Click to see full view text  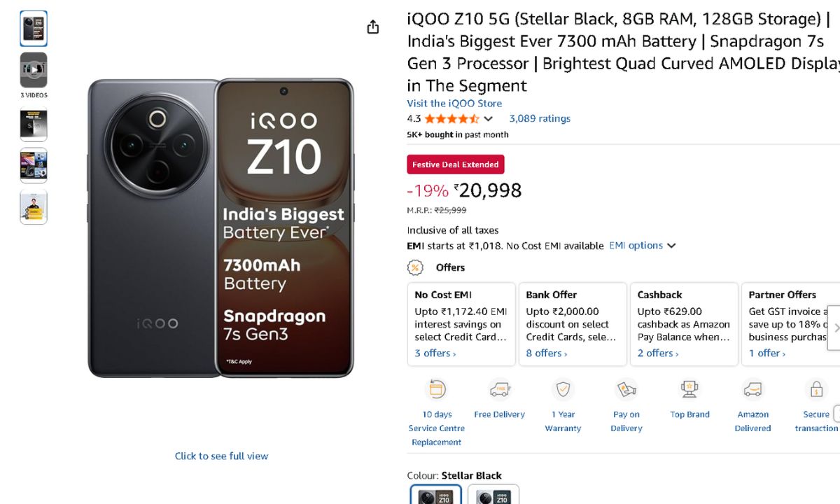pos(221,456)
